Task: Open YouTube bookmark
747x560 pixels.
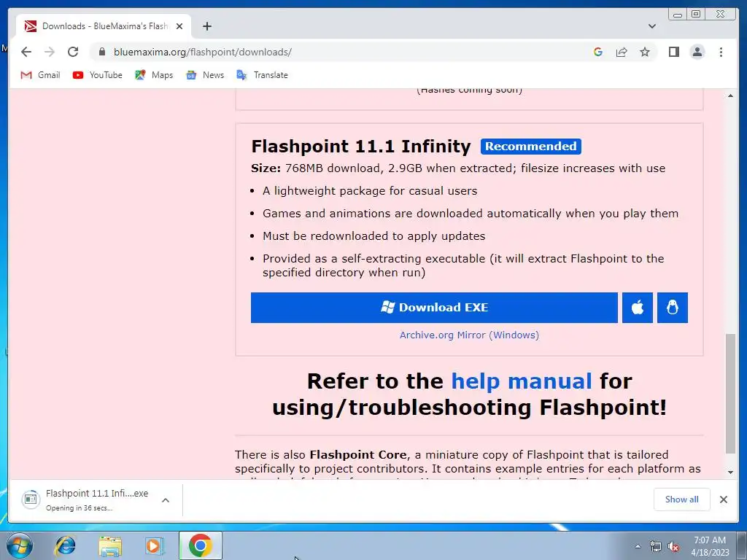Action: point(98,75)
